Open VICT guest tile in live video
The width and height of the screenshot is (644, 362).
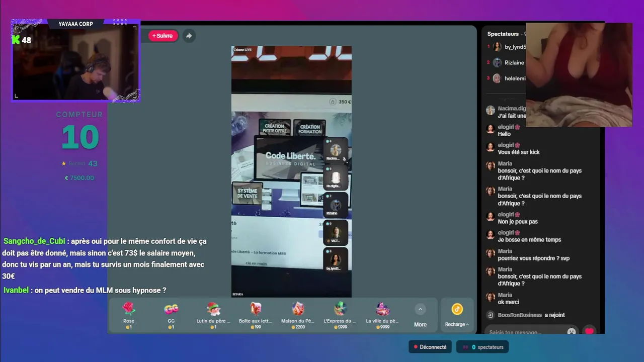pyautogui.click(x=335, y=233)
